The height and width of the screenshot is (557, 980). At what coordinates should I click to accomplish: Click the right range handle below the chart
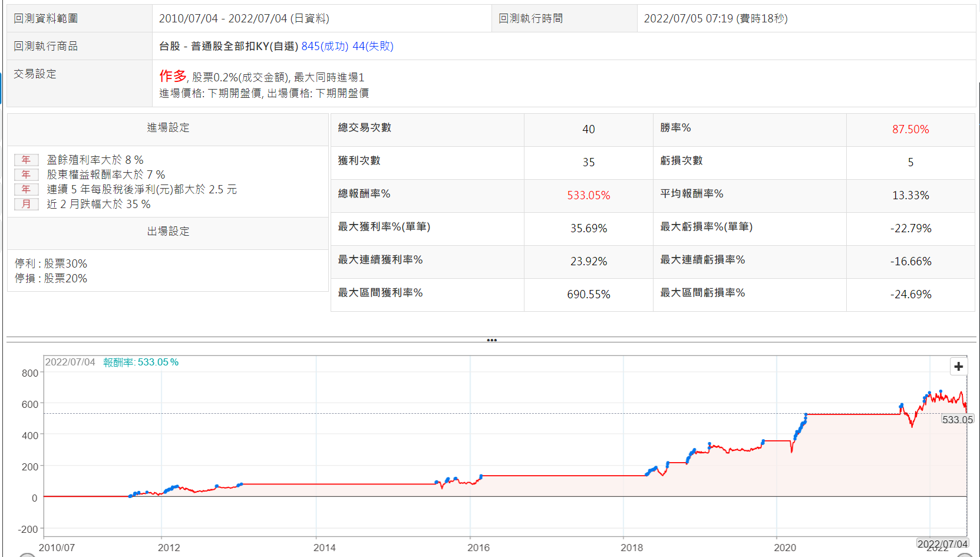point(964,555)
